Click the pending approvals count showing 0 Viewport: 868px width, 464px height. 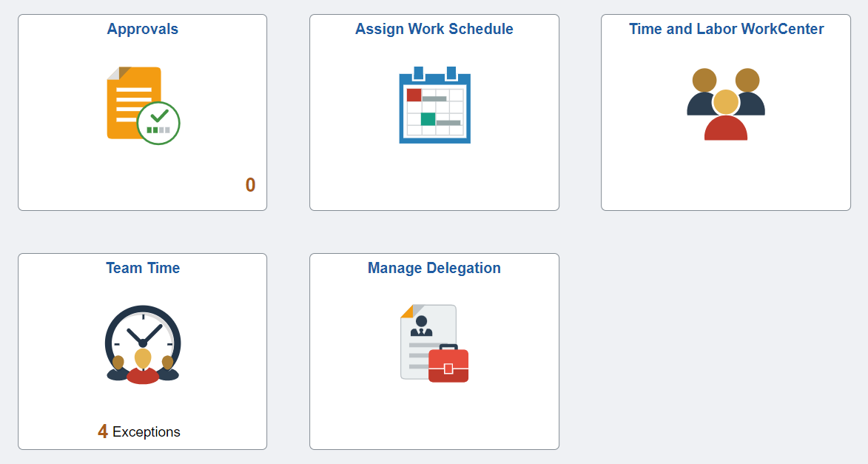click(x=250, y=186)
